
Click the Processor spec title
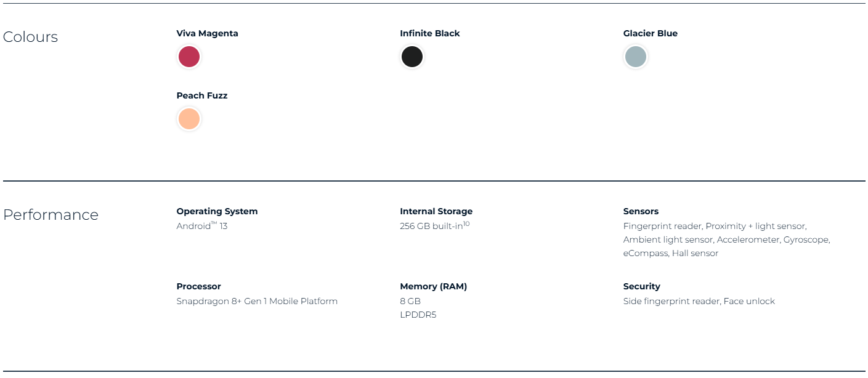pyautogui.click(x=198, y=286)
